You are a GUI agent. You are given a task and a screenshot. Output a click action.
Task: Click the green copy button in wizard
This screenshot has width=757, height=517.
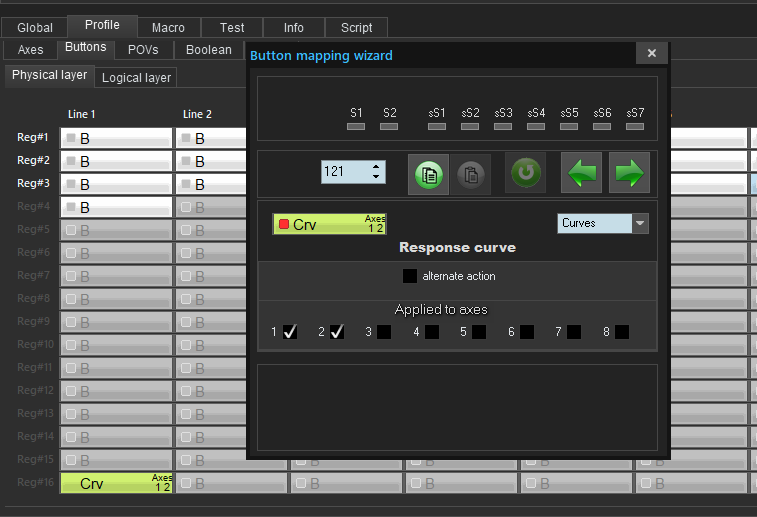pyautogui.click(x=427, y=173)
